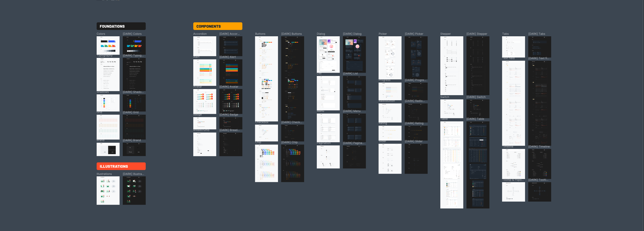Click the "Picker" frame label

pyautogui.click(x=383, y=34)
